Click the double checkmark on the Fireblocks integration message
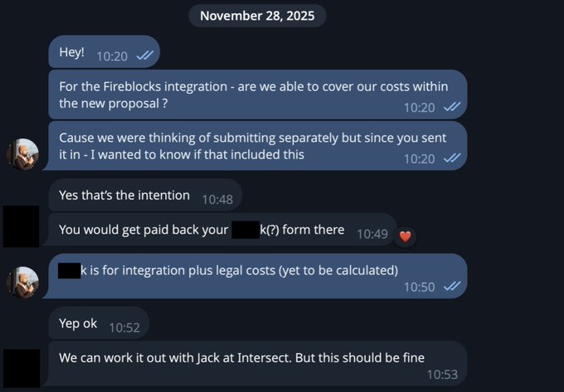Viewport: 564px width, 392px height. pyautogui.click(x=452, y=107)
